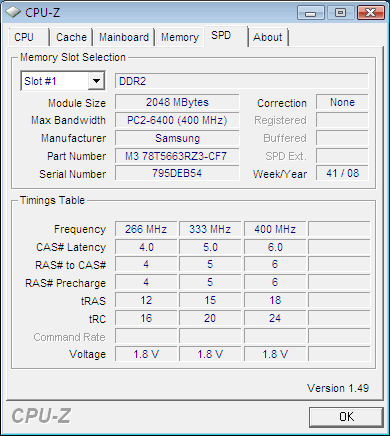Click the Part Number field M3 78T5663RZ3-CF7

click(177, 156)
